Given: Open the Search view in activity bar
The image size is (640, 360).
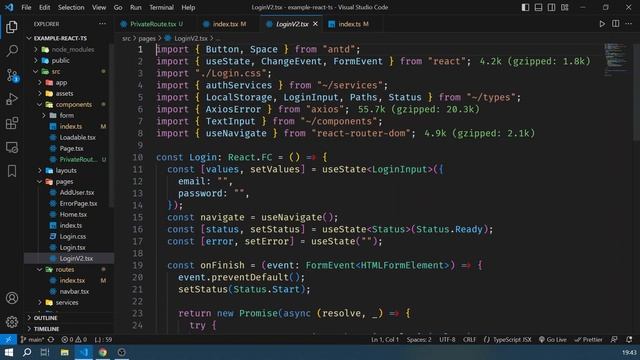Looking at the screenshot, I should coord(12,51).
